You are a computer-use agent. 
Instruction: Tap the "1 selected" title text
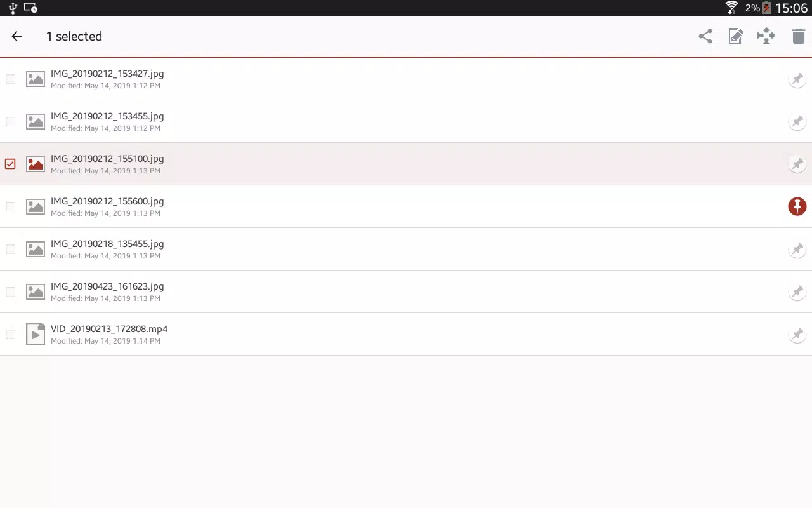[x=74, y=36]
